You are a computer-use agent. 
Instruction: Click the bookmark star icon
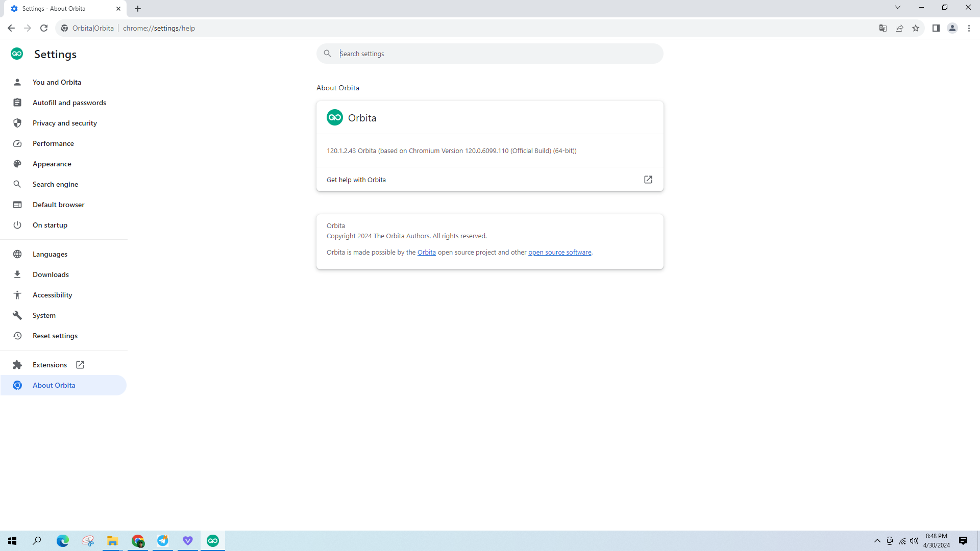[916, 28]
